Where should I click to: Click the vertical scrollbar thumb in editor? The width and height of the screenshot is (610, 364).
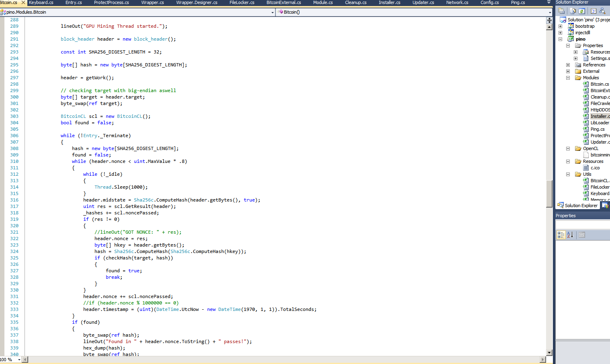pos(549,194)
